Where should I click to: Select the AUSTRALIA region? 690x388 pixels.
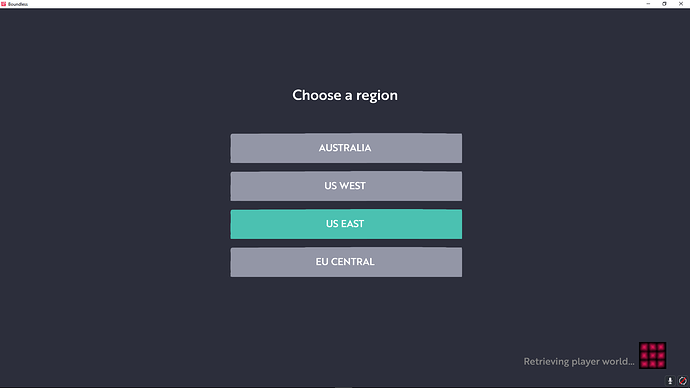click(x=346, y=148)
